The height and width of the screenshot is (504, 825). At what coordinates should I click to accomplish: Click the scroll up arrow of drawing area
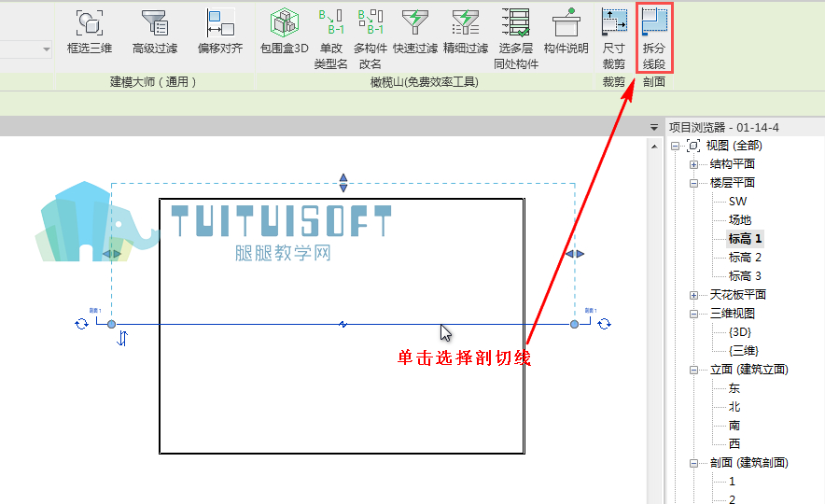point(654,147)
